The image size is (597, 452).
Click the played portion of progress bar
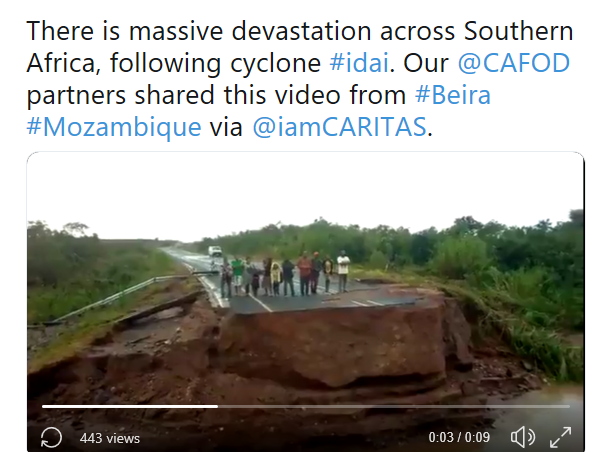(x=130, y=406)
